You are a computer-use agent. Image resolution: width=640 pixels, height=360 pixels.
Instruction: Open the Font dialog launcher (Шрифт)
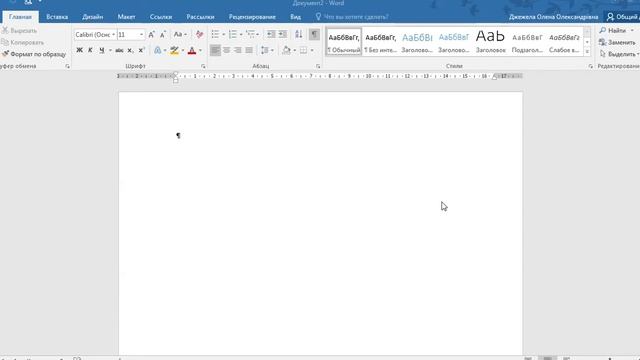203,66
